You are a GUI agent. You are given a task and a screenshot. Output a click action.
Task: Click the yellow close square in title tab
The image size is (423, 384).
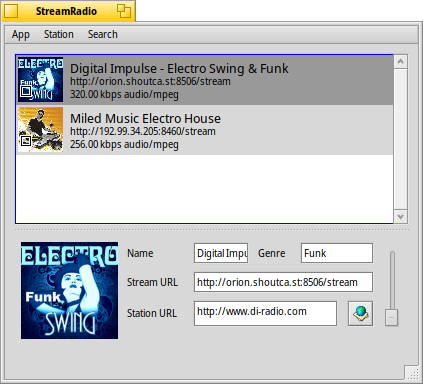[x=11, y=11]
